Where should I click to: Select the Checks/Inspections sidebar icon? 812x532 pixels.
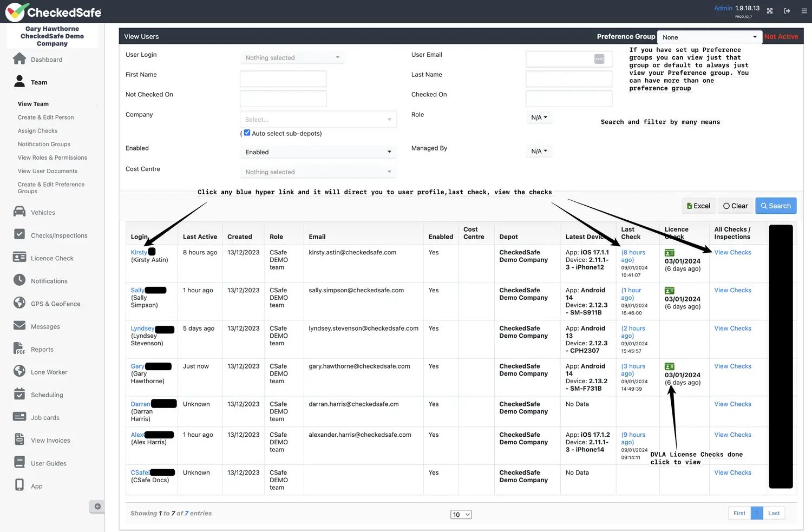point(20,235)
